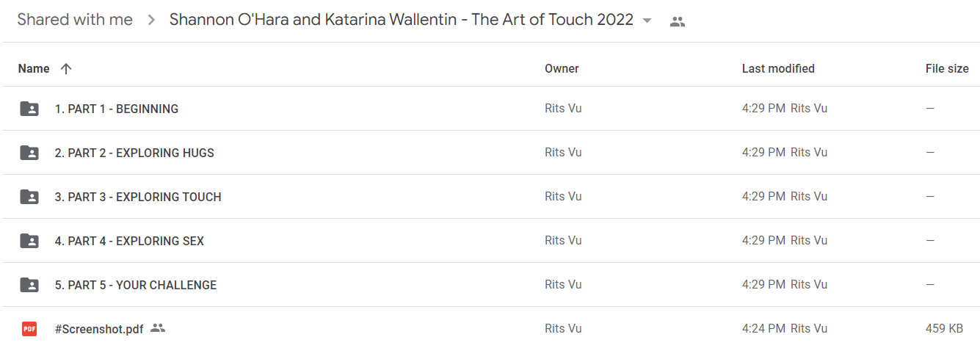Sort by the Name column header
The width and height of the screenshot is (980, 348).
click(34, 69)
